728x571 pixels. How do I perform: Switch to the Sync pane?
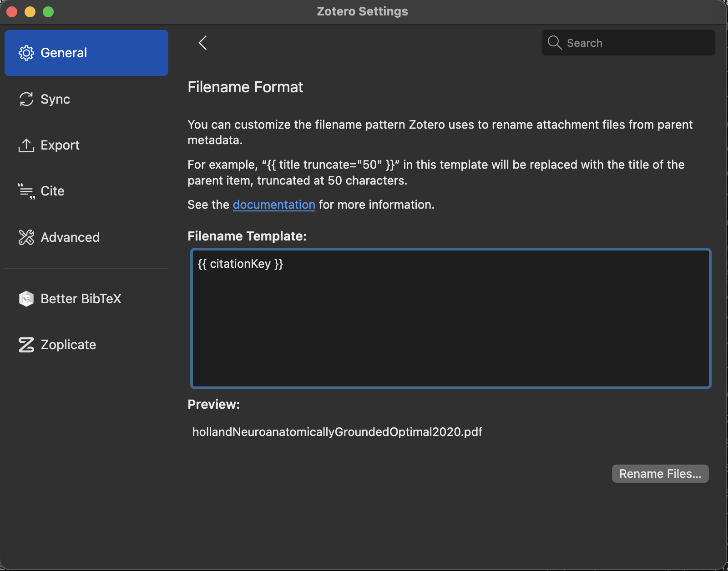coord(86,99)
